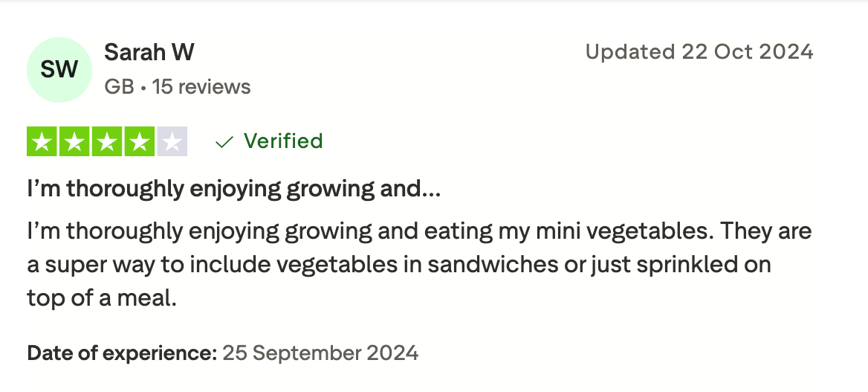Click the SW avatar circle

59,70
